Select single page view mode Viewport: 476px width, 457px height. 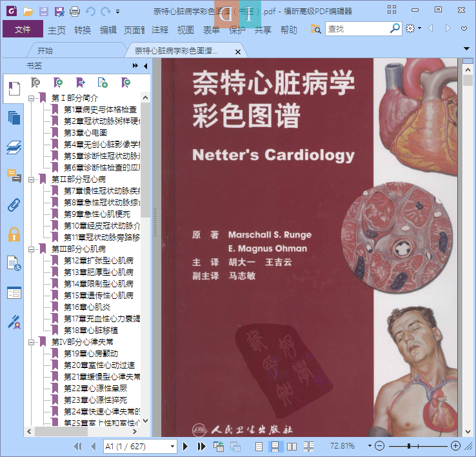259,447
